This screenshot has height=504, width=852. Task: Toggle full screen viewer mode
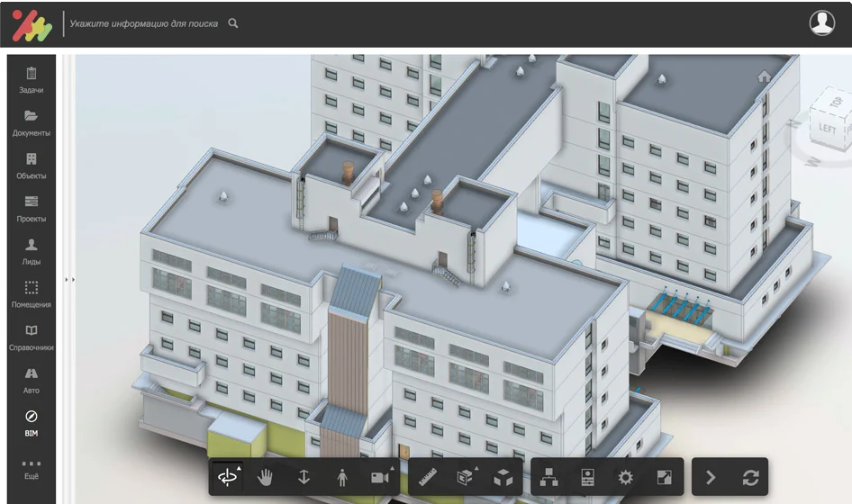click(x=664, y=478)
